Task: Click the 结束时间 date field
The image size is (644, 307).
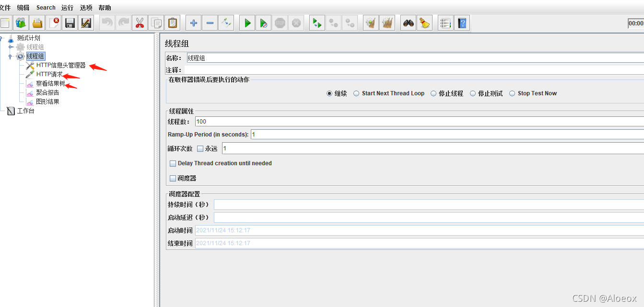Action: (420, 243)
